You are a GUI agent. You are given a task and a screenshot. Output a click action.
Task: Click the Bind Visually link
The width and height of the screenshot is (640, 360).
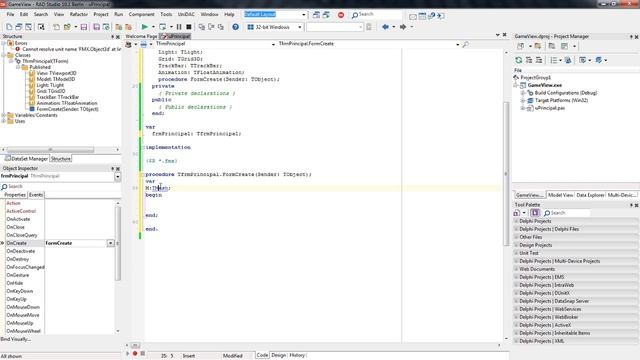16,339
